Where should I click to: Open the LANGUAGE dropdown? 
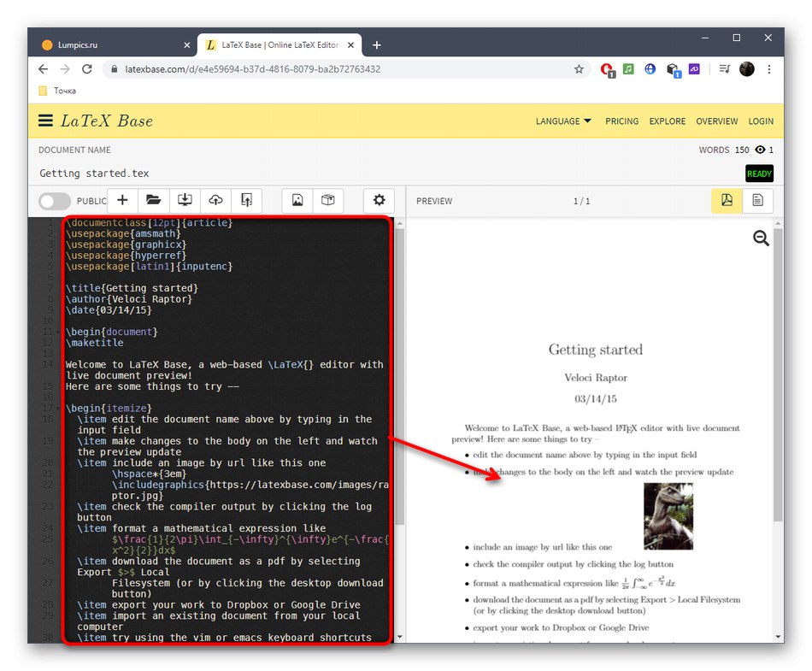[x=562, y=121]
